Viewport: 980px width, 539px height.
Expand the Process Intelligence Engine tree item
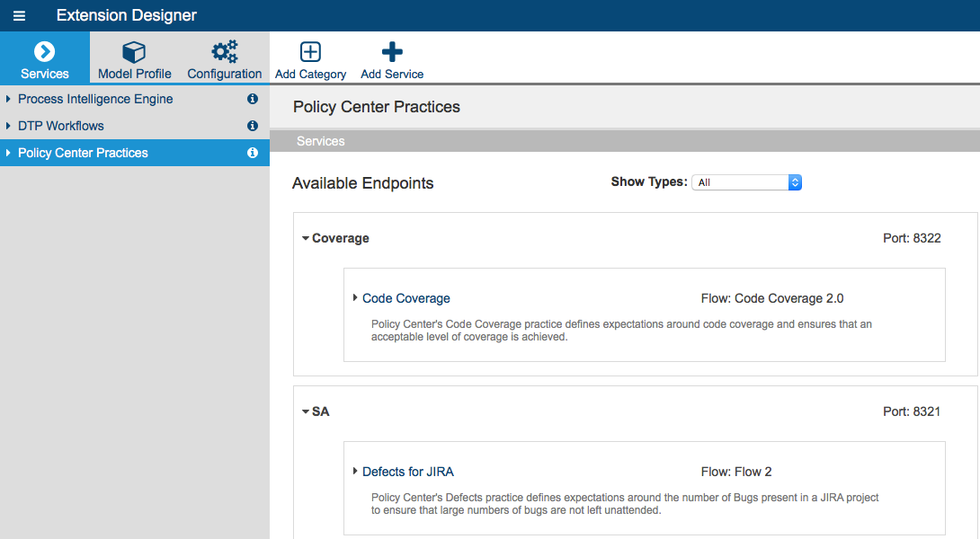click(x=8, y=99)
